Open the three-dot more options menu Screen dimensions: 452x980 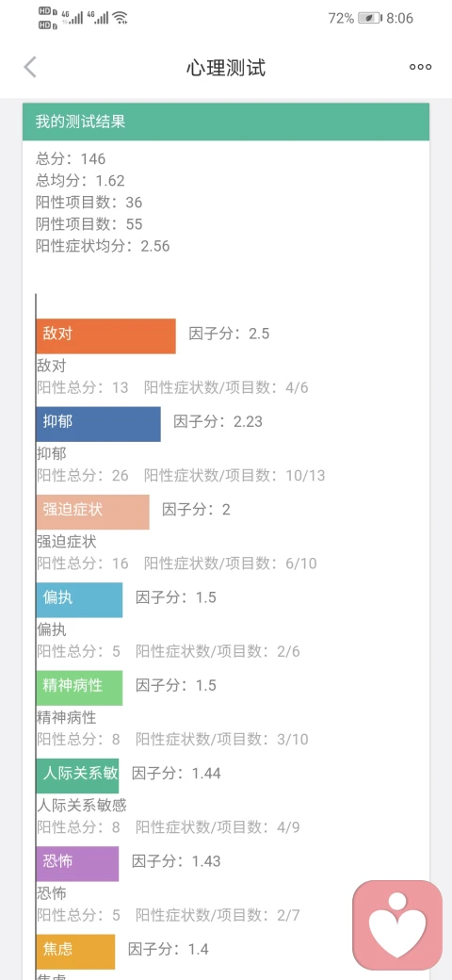click(420, 67)
